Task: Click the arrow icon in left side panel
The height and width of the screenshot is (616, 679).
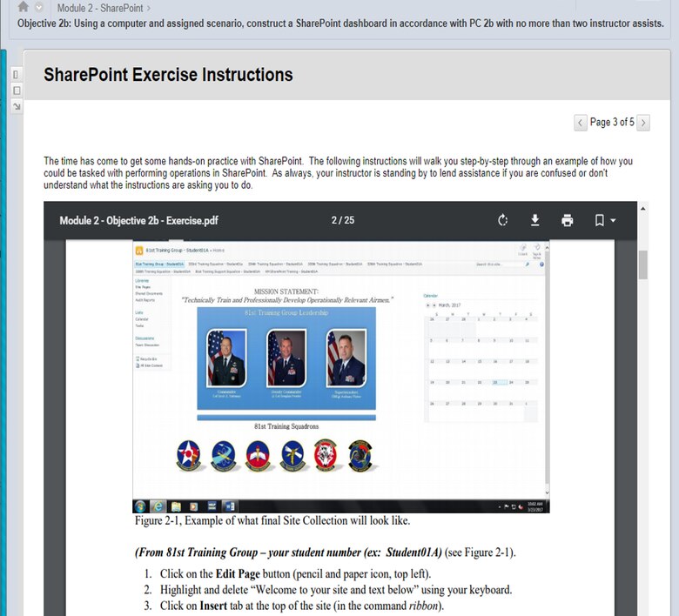Action: (15, 106)
